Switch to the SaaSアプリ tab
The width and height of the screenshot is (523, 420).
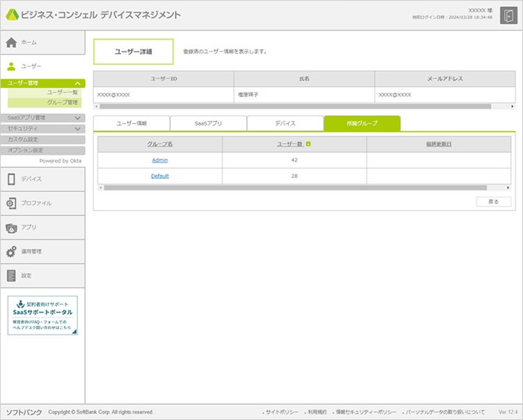208,123
